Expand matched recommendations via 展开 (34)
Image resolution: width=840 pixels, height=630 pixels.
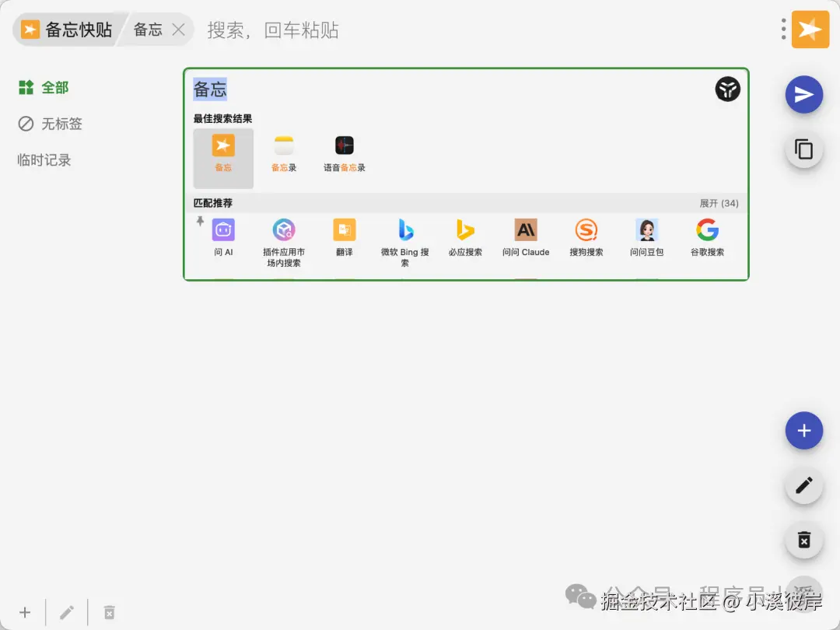click(719, 204)
